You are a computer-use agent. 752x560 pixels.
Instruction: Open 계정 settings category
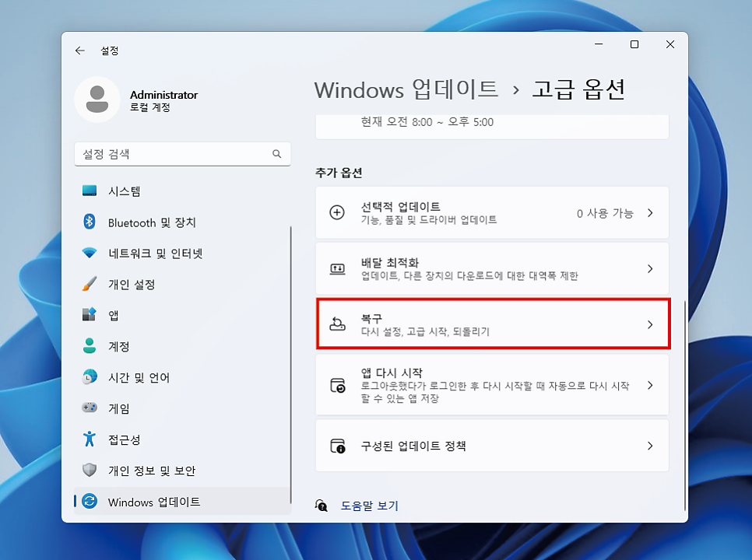pyautogui.click(x=182, y=346)
